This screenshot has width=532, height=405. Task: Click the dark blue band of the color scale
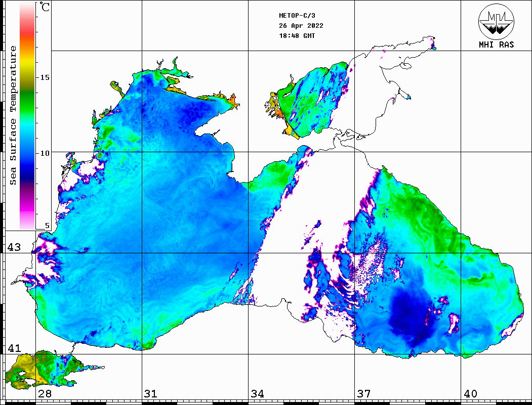tap(27, 173)
